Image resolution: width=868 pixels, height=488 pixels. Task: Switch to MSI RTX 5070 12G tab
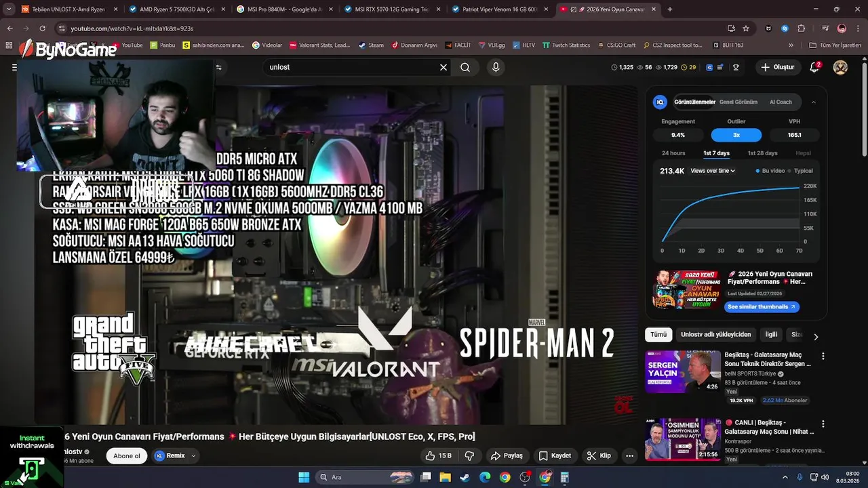[391, 9]
